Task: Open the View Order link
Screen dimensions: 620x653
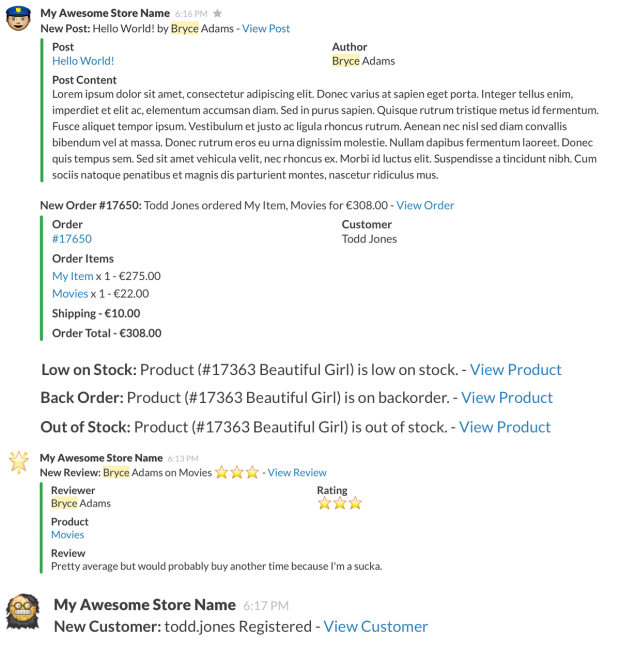Action: [x=425, y=205]
